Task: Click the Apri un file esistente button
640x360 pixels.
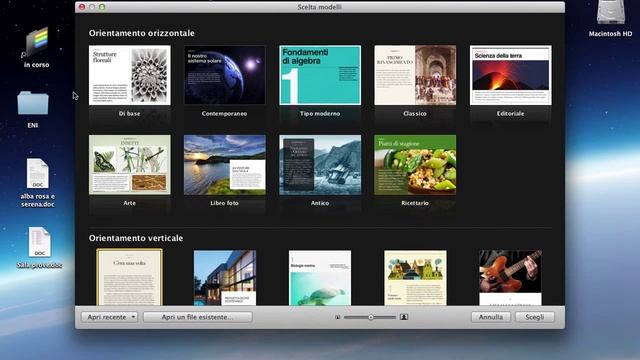Action: tap(198, 317)
